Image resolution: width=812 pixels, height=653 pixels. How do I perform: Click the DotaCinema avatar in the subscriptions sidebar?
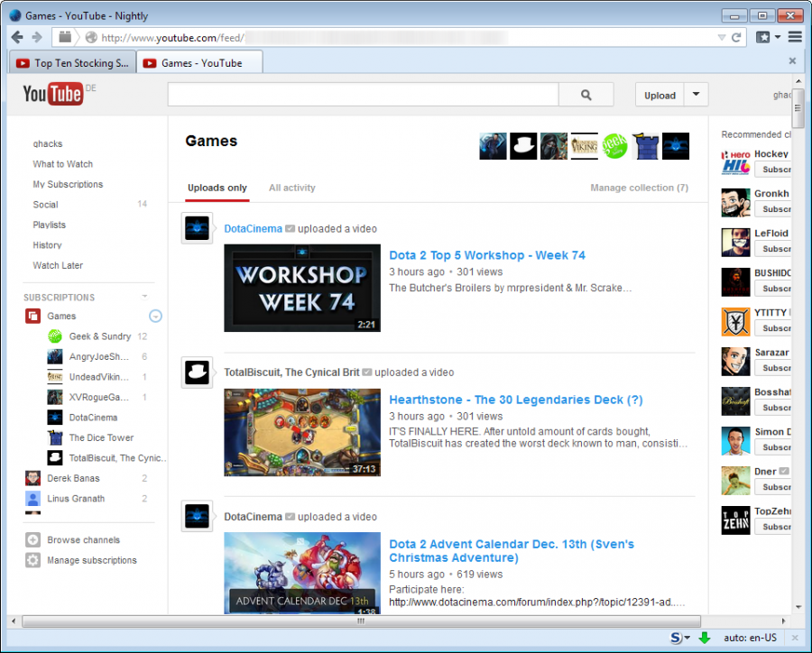(53, 417)
